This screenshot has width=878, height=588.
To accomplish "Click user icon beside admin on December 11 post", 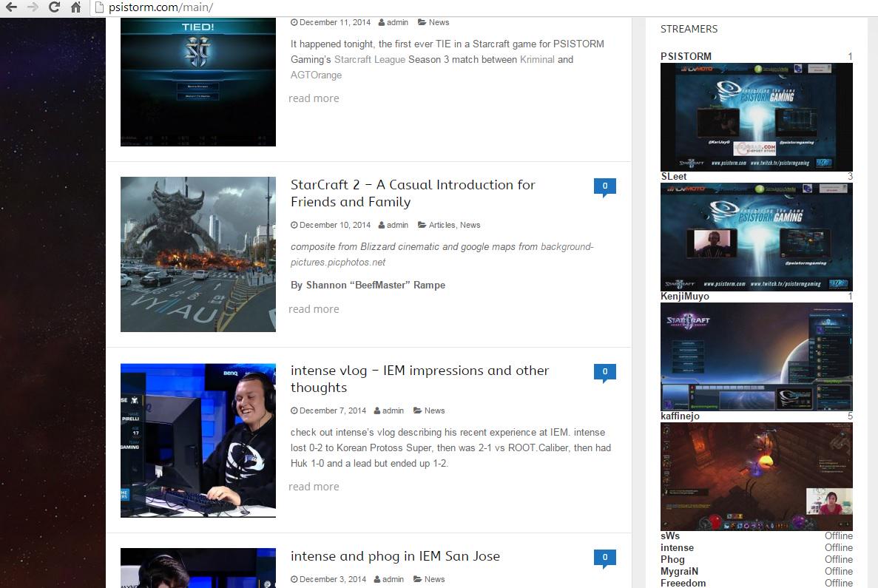I will pos(382,22).
